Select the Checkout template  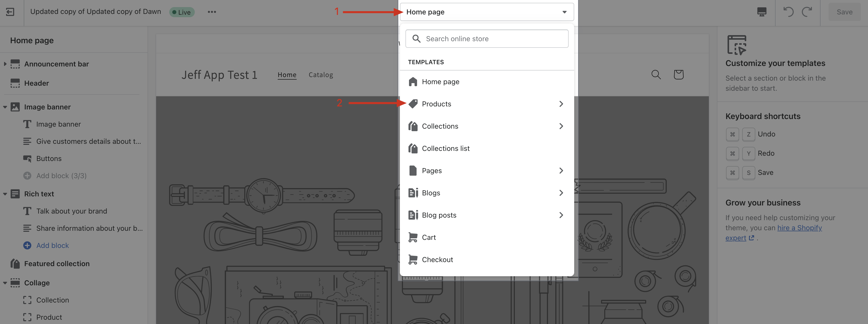[487, 260]
